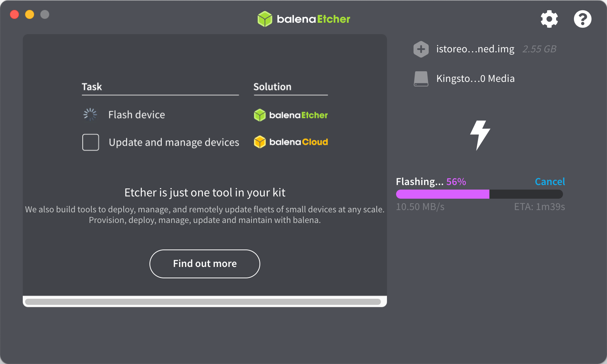Click the Solution column header
The width and height of the screenshot is (607, 364).
tap(272, 87)
